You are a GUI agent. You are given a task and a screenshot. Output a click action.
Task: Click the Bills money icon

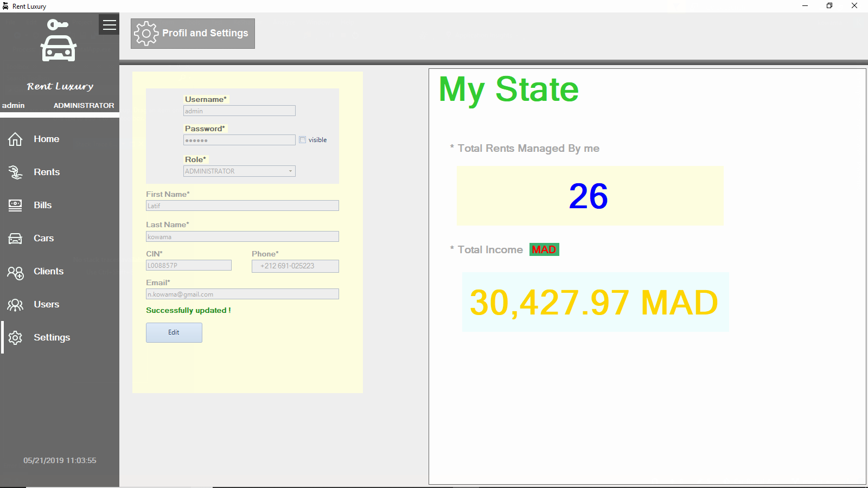pos(15,206)
